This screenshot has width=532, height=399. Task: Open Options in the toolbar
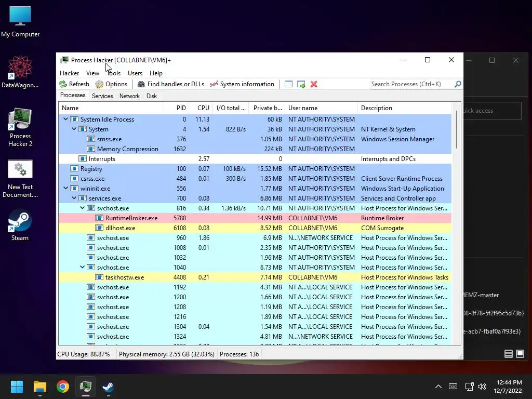pyautogui.click(x=111, y=84)
